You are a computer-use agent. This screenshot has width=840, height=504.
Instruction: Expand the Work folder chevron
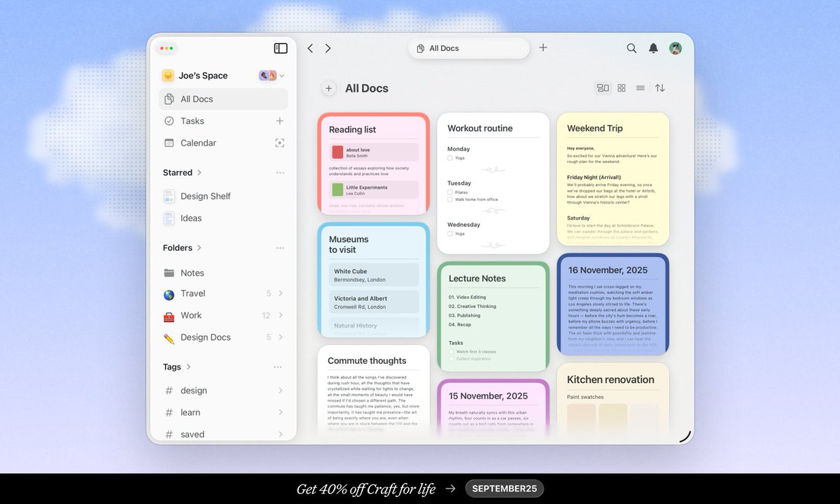281,316
